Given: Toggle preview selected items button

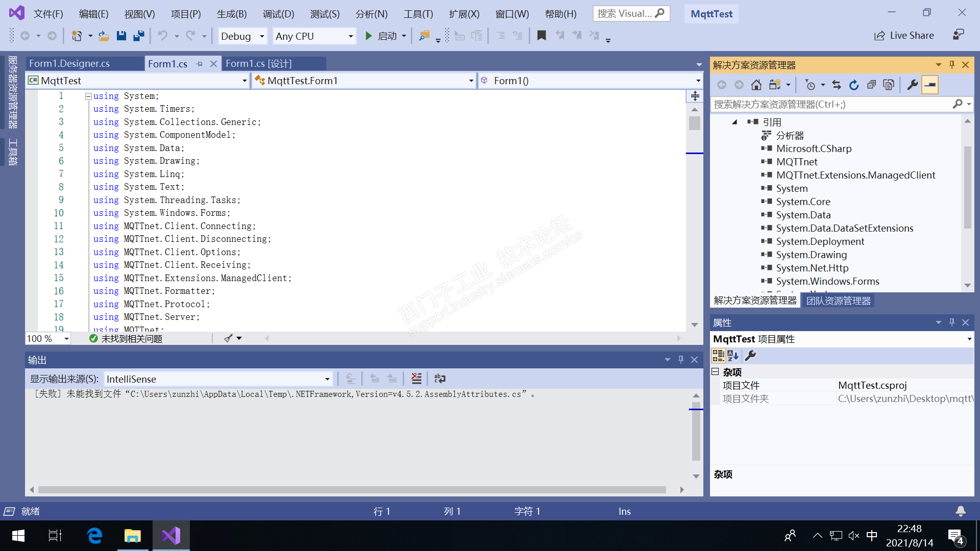Looking at the screenshot, I should pyautogui.click(x=930, y=85).
